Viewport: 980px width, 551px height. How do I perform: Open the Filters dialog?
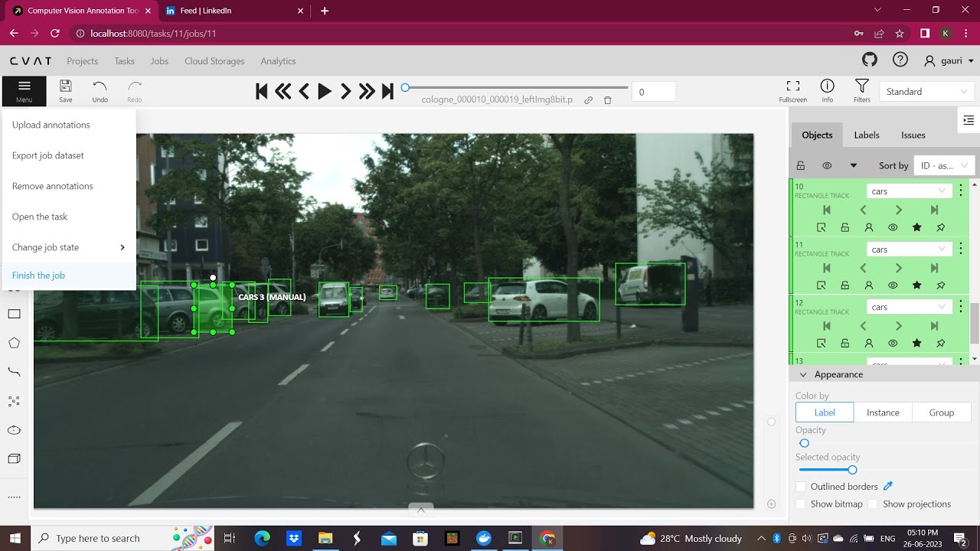pos(862,91)
